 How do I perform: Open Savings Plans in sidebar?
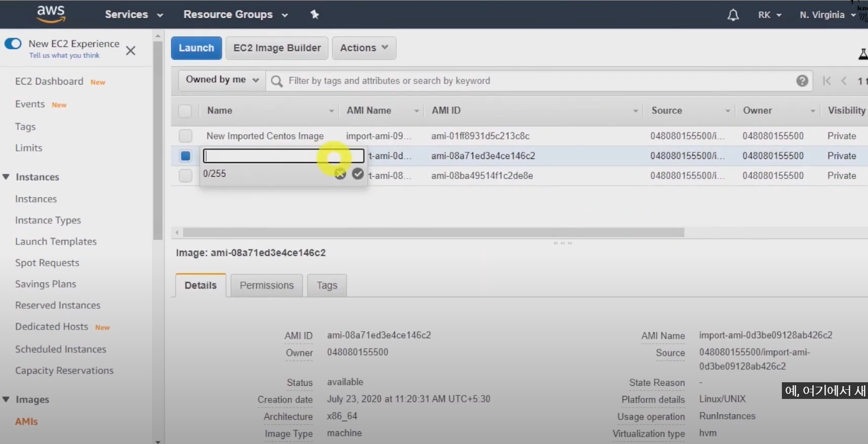tap(46, 284)
